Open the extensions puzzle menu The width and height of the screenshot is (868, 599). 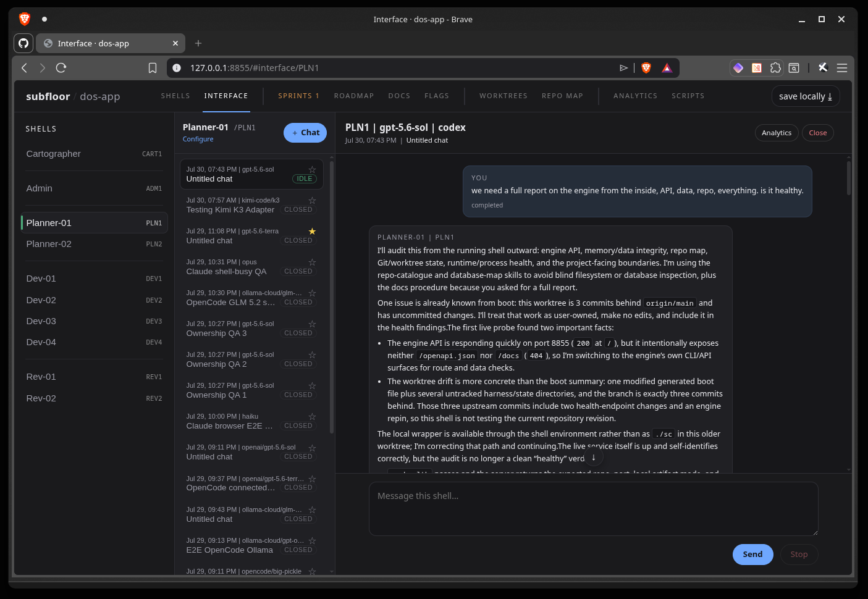click(775, 68)
